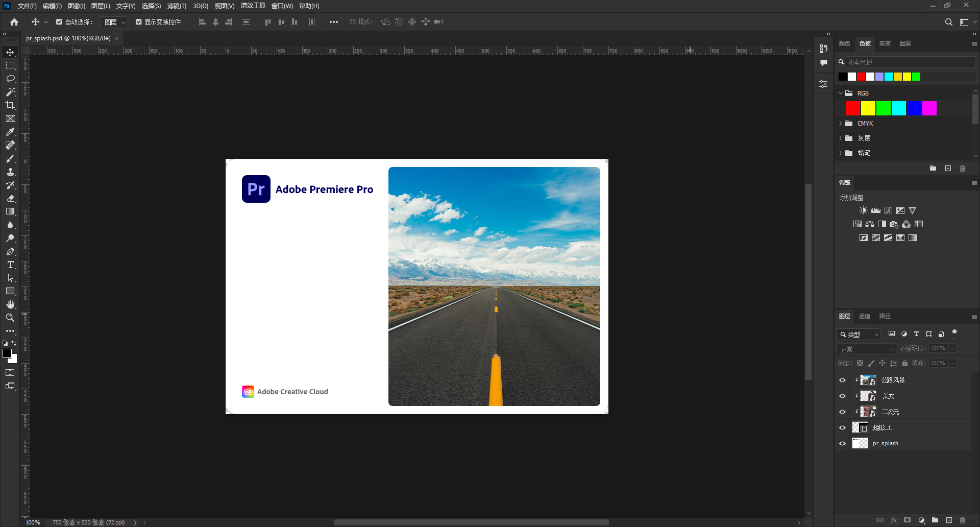Viewport: 980px width, 527px height.
Task: Open the 图像(I) menu
Action: pyautogui.click(x=77, y=6)
